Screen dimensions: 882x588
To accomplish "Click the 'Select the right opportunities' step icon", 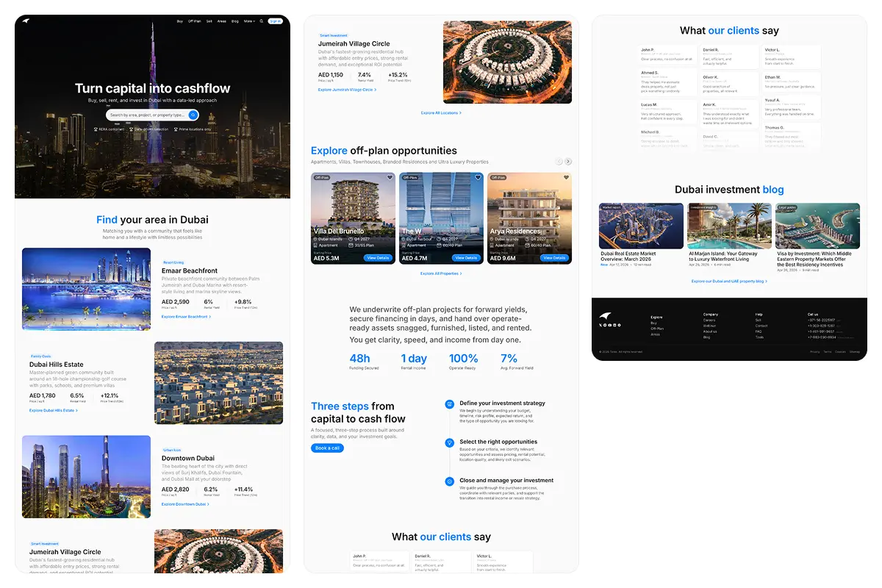I will point(450,442).
